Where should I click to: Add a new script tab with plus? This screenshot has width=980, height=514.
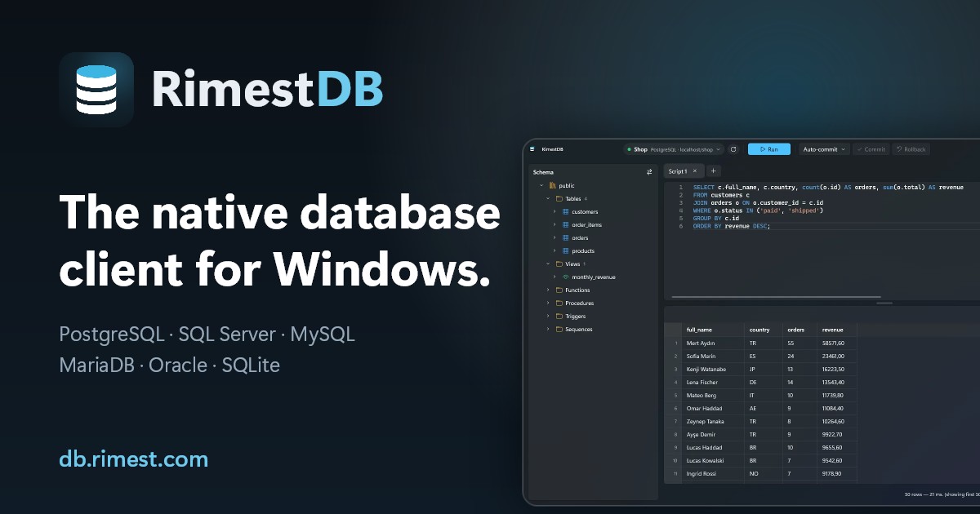click(713, 171)
